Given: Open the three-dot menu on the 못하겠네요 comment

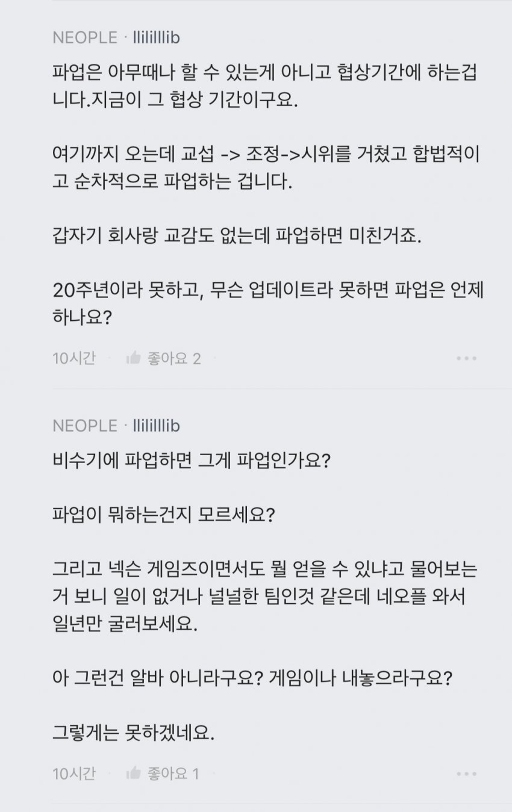Looking at the screenshot, I should tap(466, 774).
